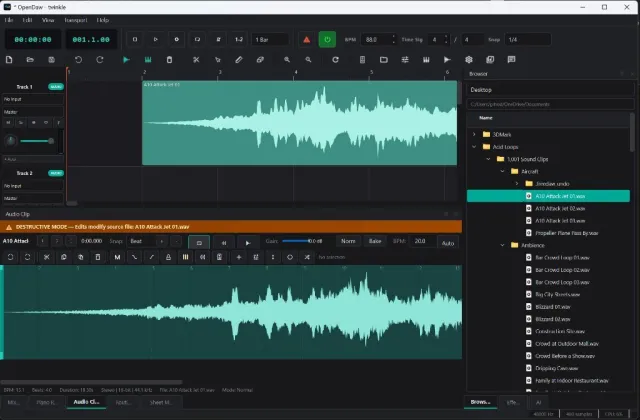Click the trash delete icon in main toolbar
Viewport: 640px width, 420px height.
click(x=169, y=60)
